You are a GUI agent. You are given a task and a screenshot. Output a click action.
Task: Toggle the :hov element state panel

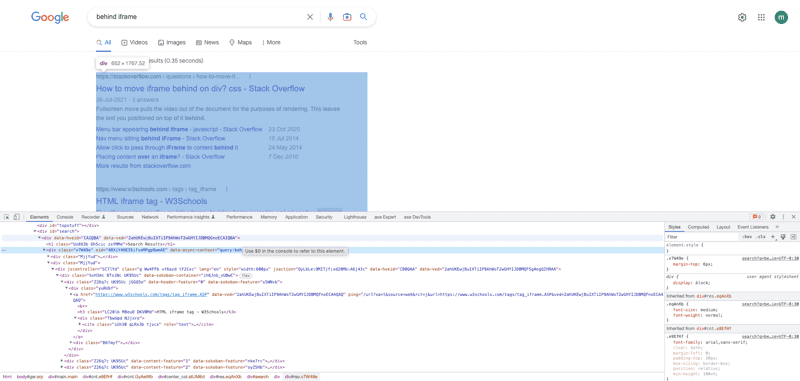coord(747,237)
